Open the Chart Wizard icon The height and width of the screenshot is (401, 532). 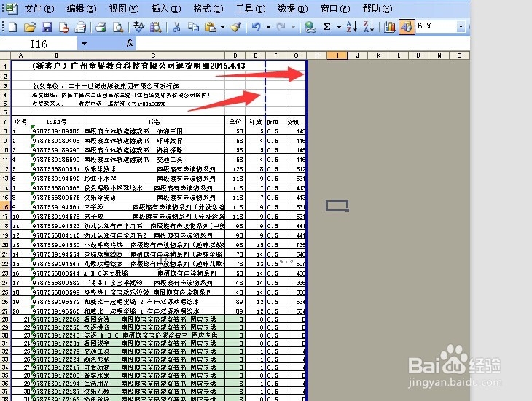[389, 27]
